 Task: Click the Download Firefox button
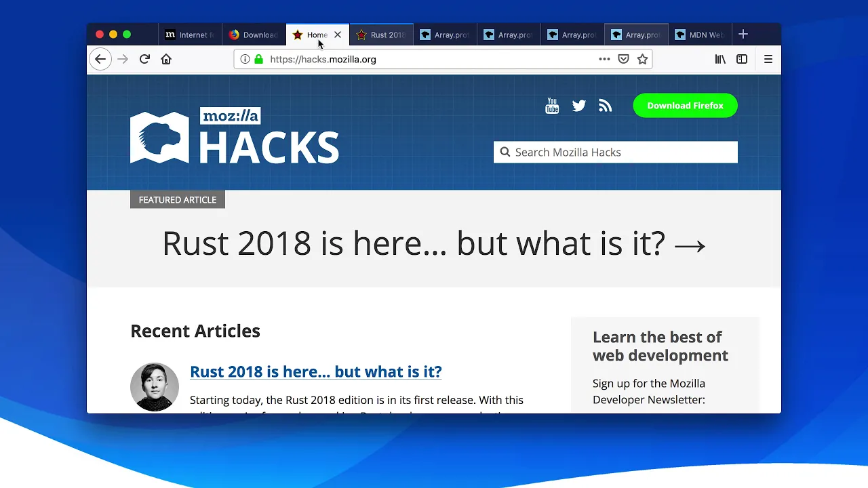point(685,106)
